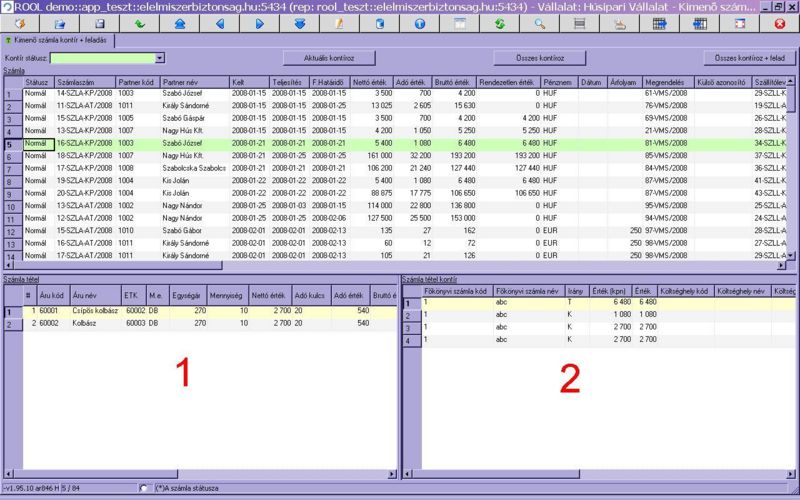Open the Kontír státusz dropdown
The width and height of the screenshot is (800, 500).
click(x=159, y=59)
